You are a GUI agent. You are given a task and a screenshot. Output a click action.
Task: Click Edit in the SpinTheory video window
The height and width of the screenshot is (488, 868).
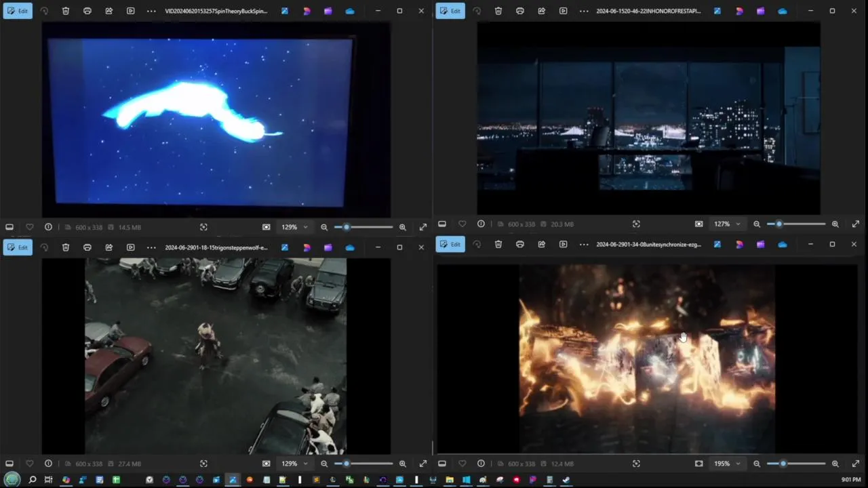coord(18,11)
